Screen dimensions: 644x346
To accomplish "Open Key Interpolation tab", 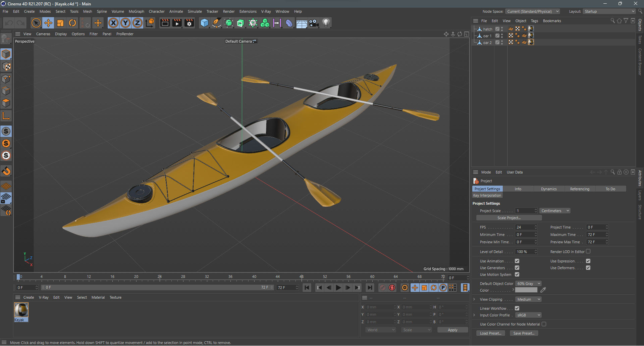I will tap(487, 195).
